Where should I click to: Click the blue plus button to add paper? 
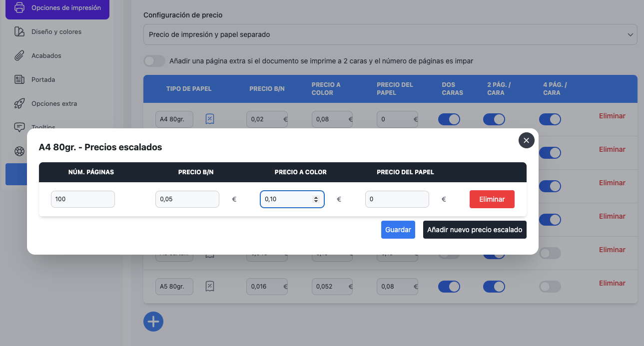(x=153, y=322)
